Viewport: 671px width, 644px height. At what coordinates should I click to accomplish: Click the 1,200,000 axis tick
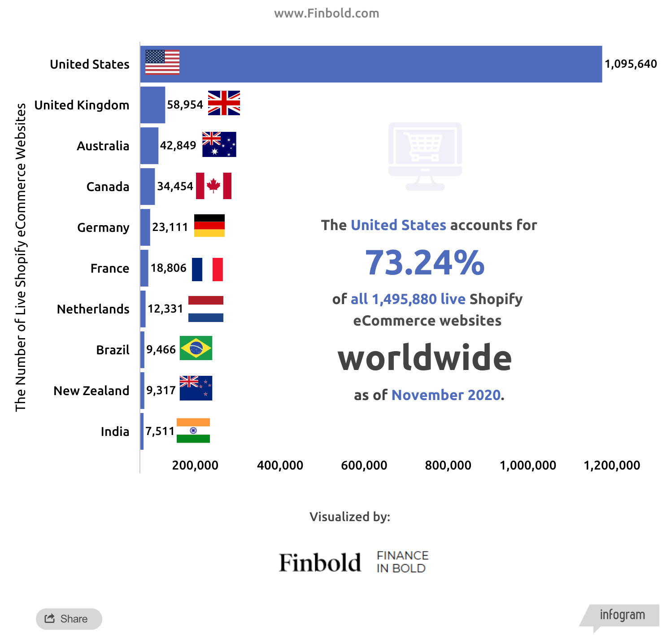612,466
